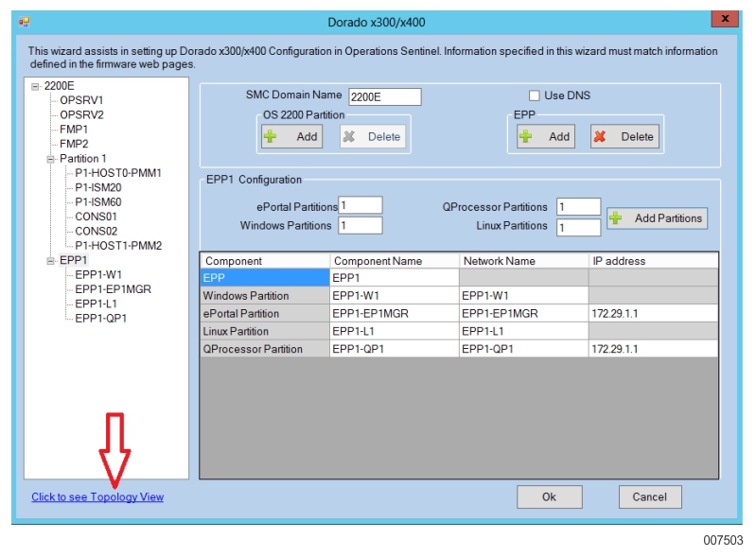Click the SMC Domain Name field
Viewport: 756px width, 556px height.
click(383, 96)
